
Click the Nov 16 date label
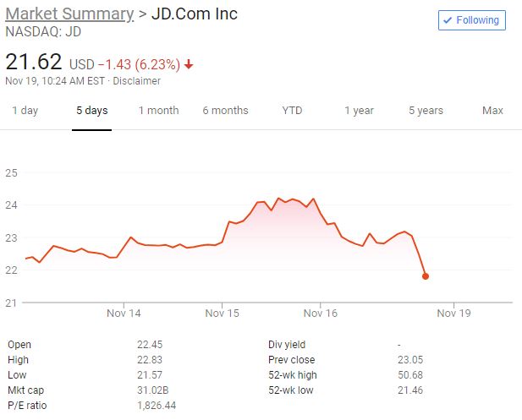pyautogui.click(x=320, y=314)
